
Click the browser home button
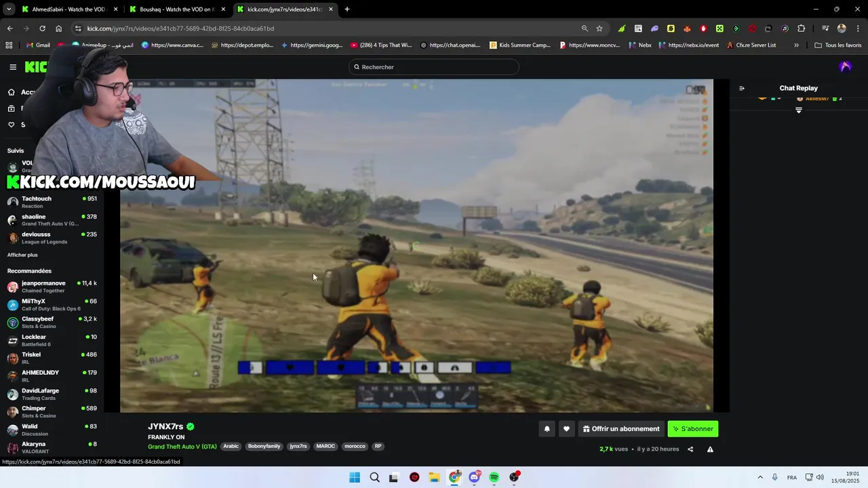(x=59, y=28)
